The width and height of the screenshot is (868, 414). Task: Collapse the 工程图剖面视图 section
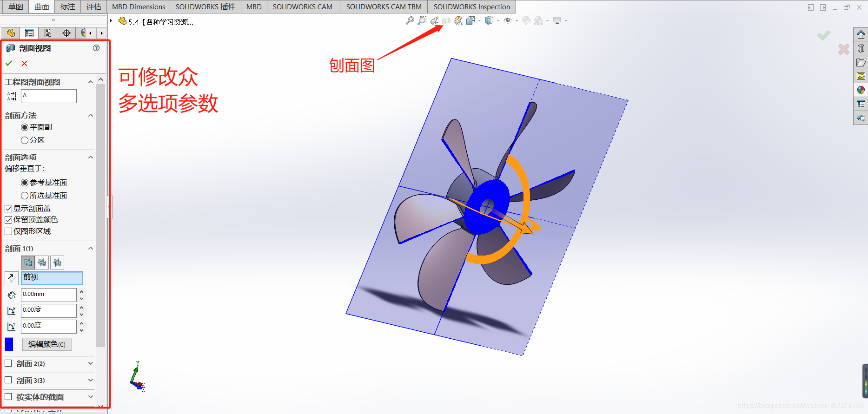(91, 82)
